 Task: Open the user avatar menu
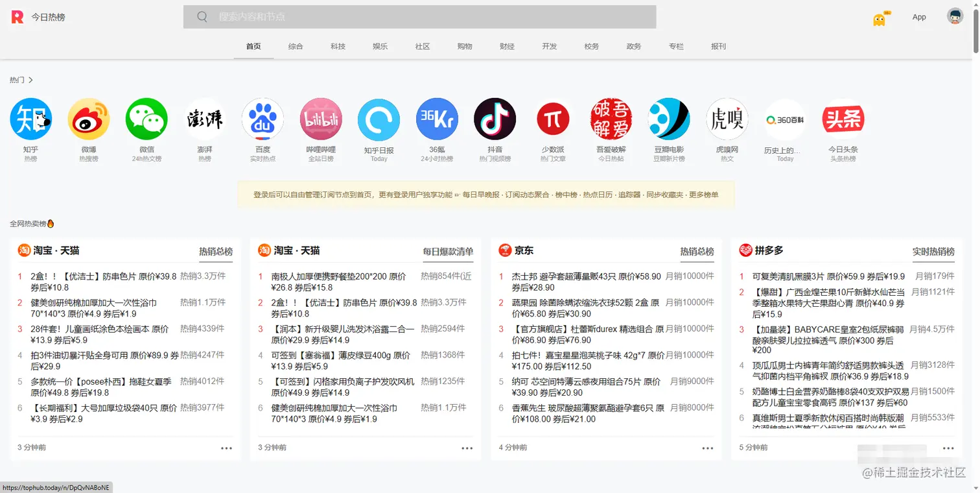(955, 16)
